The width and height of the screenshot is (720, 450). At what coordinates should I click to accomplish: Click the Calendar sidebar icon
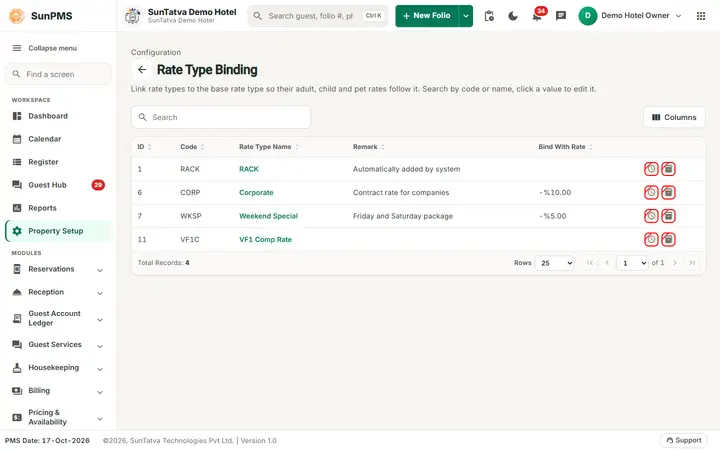click(17, 139)
